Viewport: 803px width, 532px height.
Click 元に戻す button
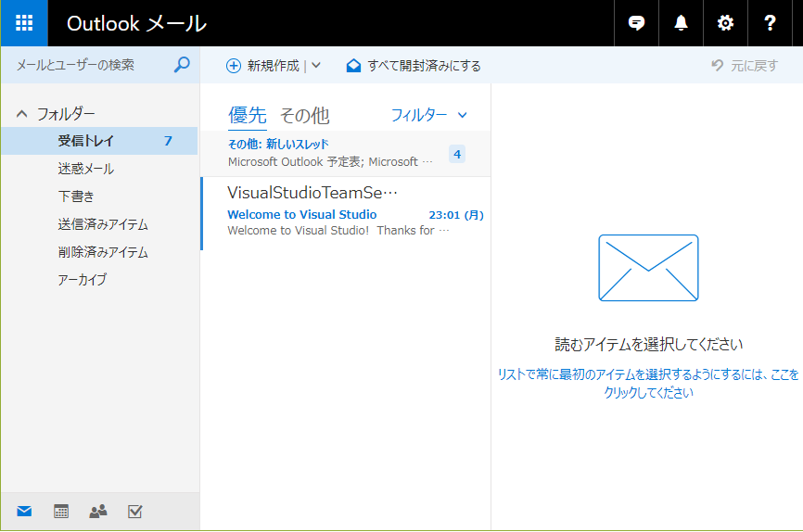tap(744, 66)
